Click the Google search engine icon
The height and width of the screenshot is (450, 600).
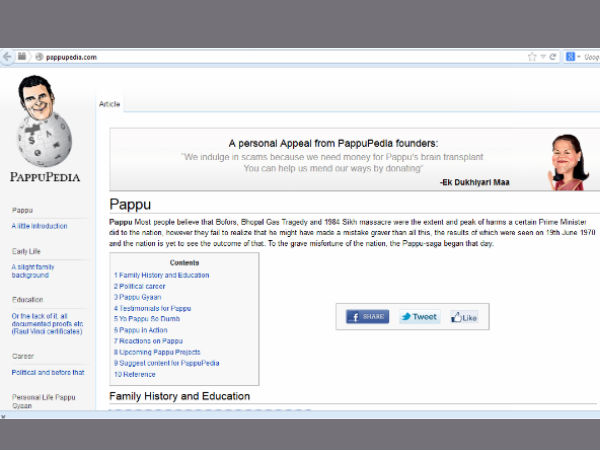[569, 57]
